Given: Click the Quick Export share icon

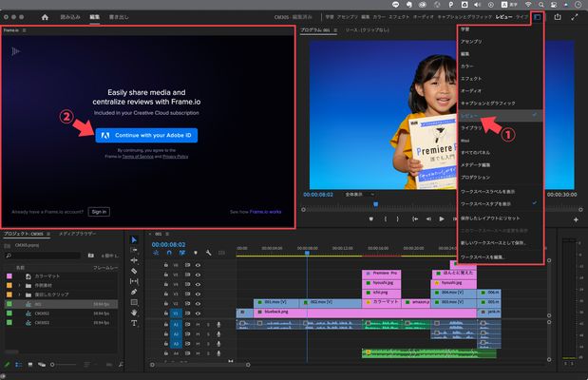Looking at the screenshot, I should [558, 17].
